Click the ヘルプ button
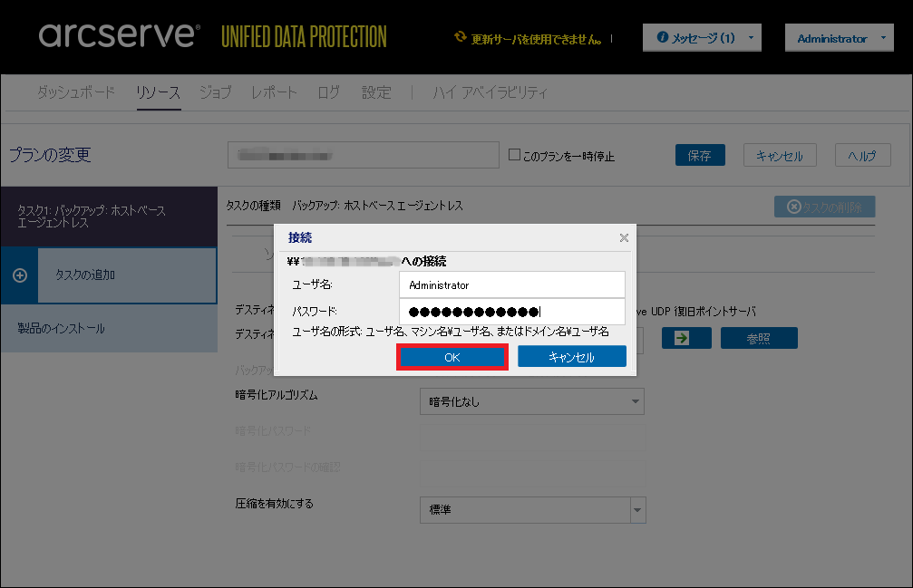The width and height of the screenshot is (913, 588). click(861, 155)
